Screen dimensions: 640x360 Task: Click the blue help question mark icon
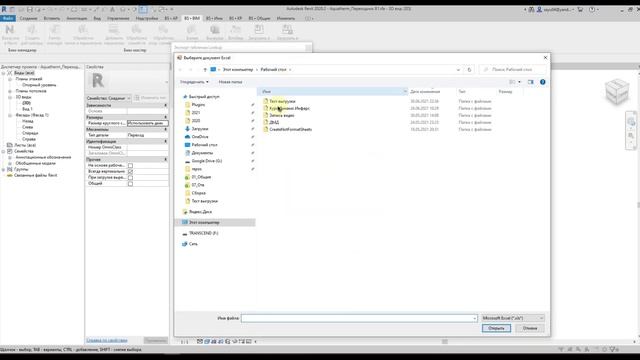tap(542, 82)
